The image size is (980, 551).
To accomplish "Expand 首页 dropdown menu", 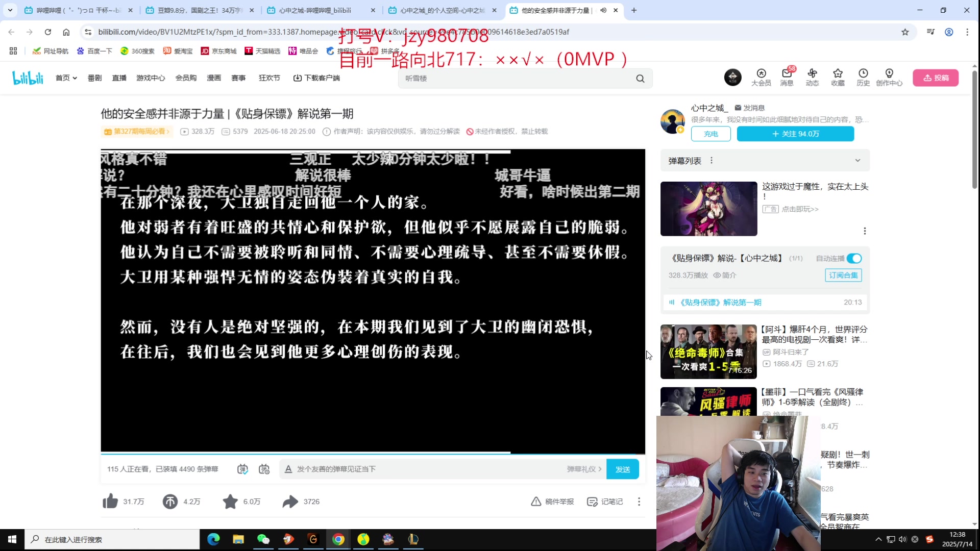I will pyautogui.click(x=66, y=78).
